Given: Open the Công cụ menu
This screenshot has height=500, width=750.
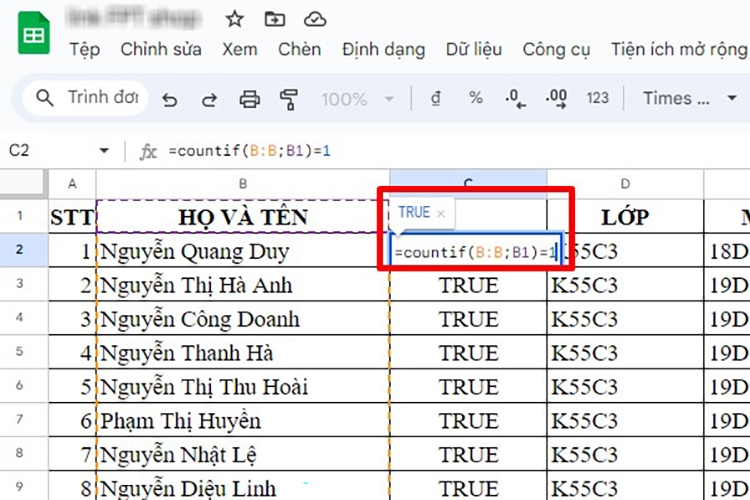Looking at the screenshot, I should point(556,49).
